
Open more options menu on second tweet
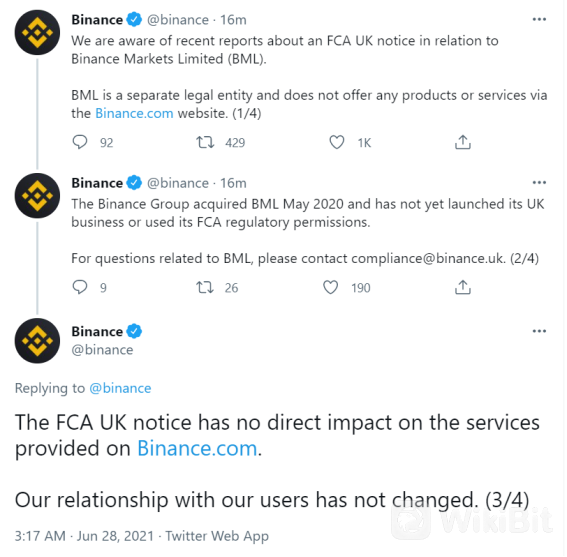(539, 183)
